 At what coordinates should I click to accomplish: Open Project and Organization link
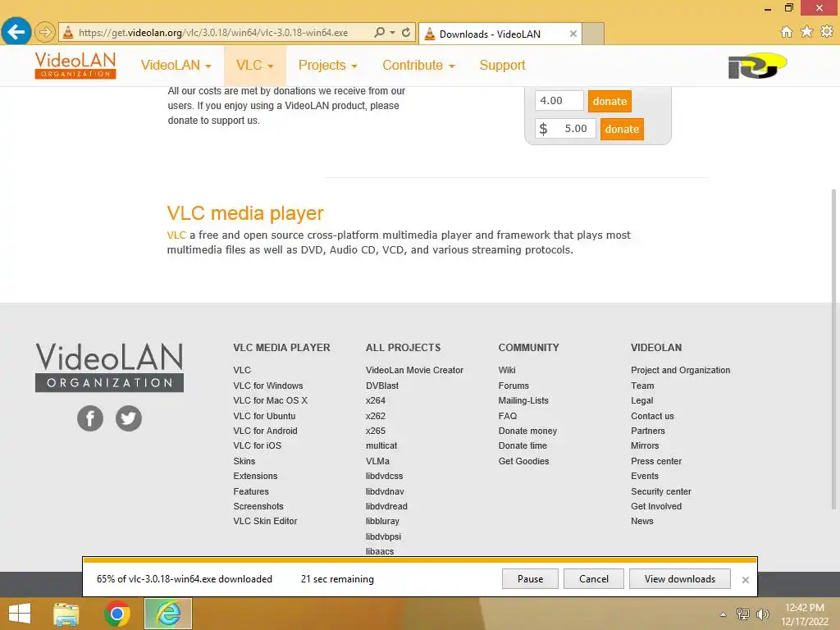tap(680, 370)
